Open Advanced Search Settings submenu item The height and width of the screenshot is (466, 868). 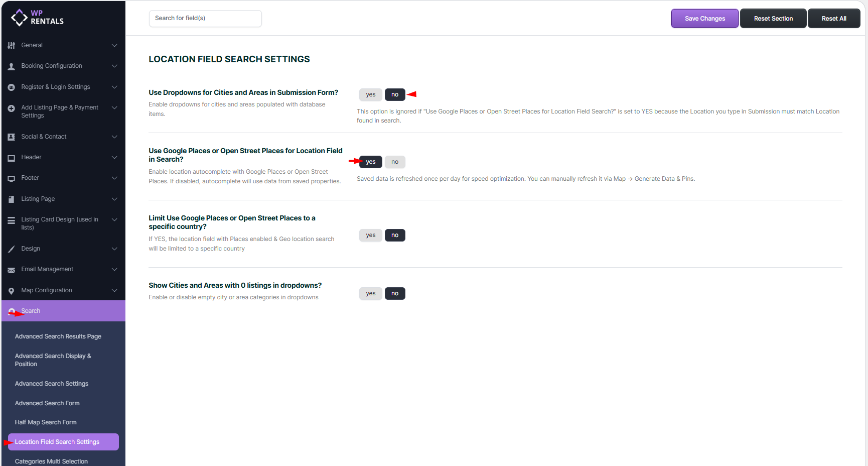click(52, 384)
